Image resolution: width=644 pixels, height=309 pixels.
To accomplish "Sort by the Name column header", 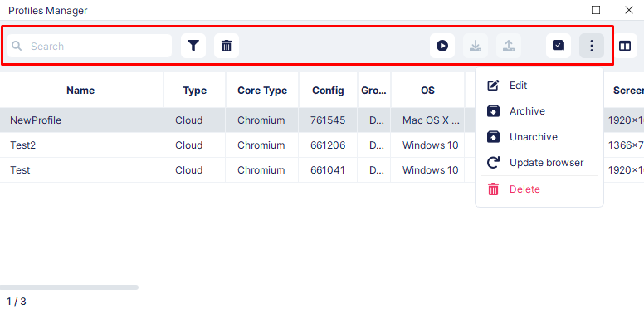I will pyautogui.click(x=80, y=91).
